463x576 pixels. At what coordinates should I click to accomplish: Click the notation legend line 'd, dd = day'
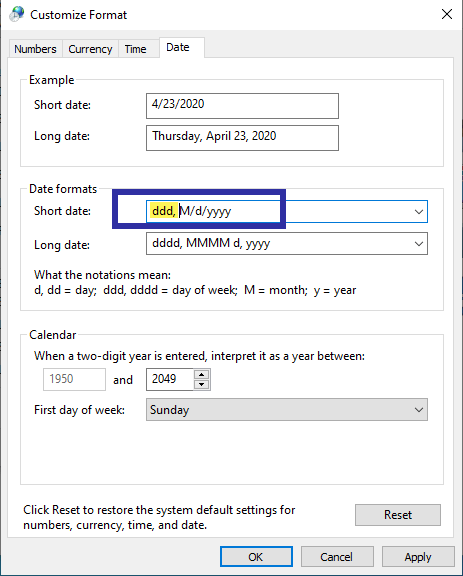tap(195, 290)
